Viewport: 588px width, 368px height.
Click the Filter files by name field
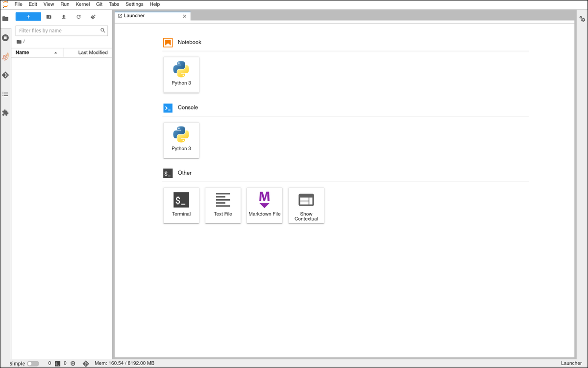coord(58,30)
